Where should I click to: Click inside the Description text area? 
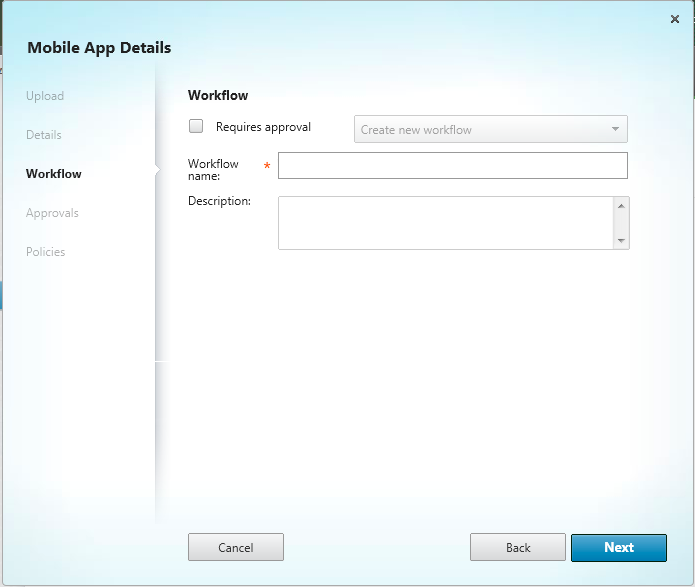tap(445, 222)
